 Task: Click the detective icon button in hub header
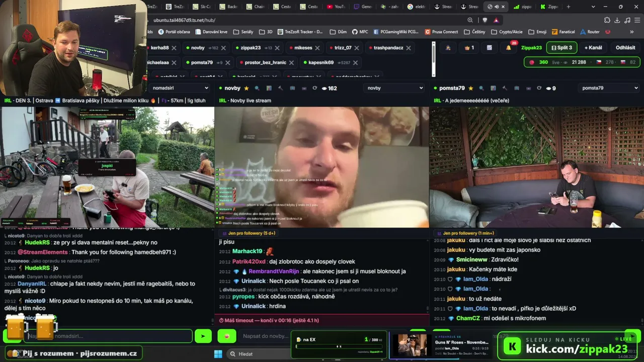pos(448,48)
